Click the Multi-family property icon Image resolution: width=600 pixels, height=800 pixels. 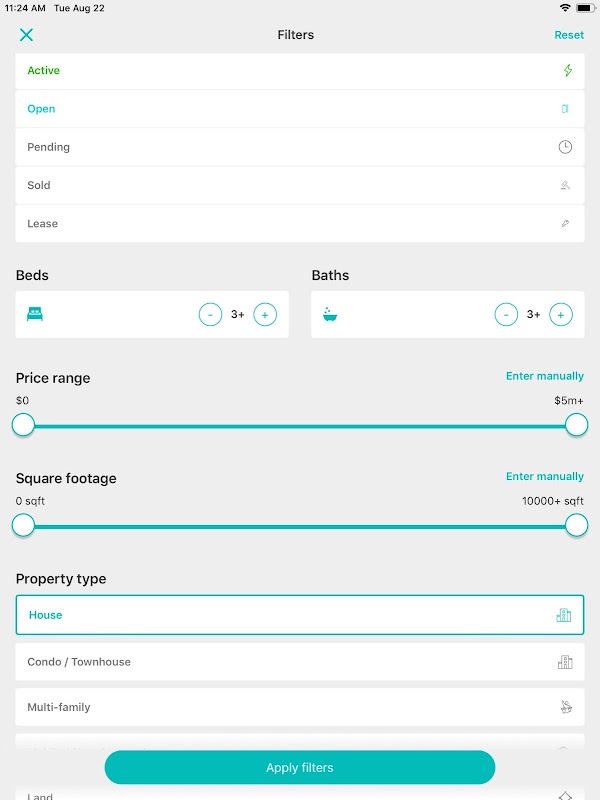tap(565, 707)
